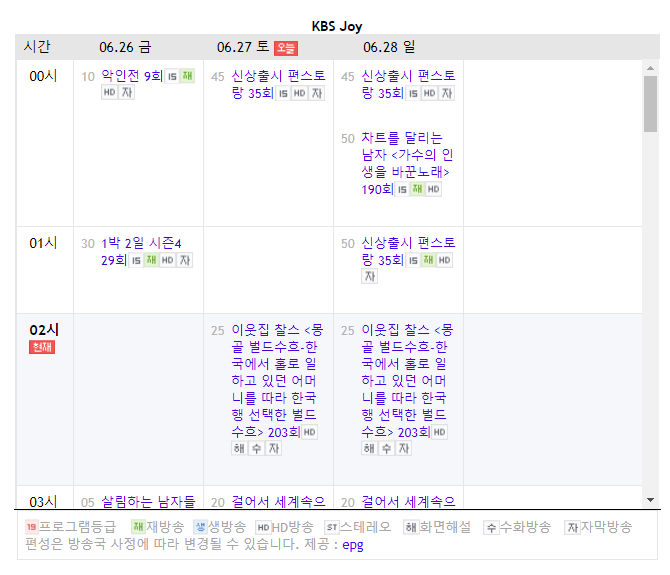This screenshot has height=575, width=670.
Task: Click the ST 스테레오 legend icon
Action: 332,528
